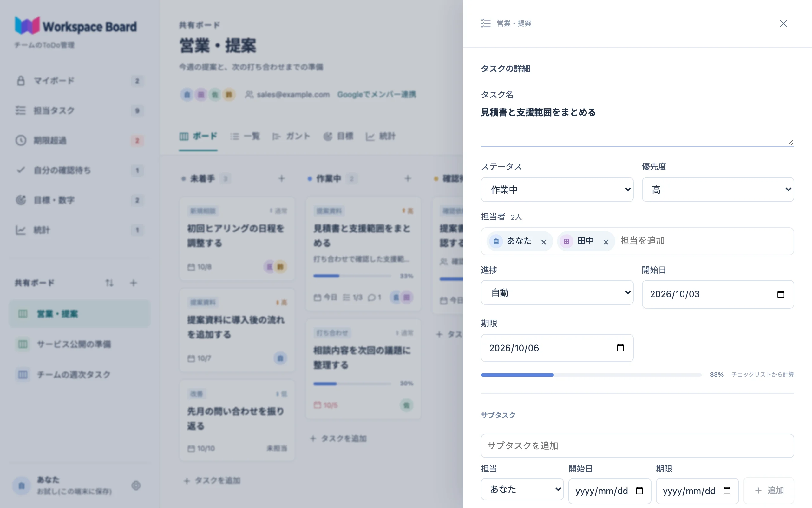Open マイボード in the sidebar
This screenshot has width=812, height=508.
point(80,81)
